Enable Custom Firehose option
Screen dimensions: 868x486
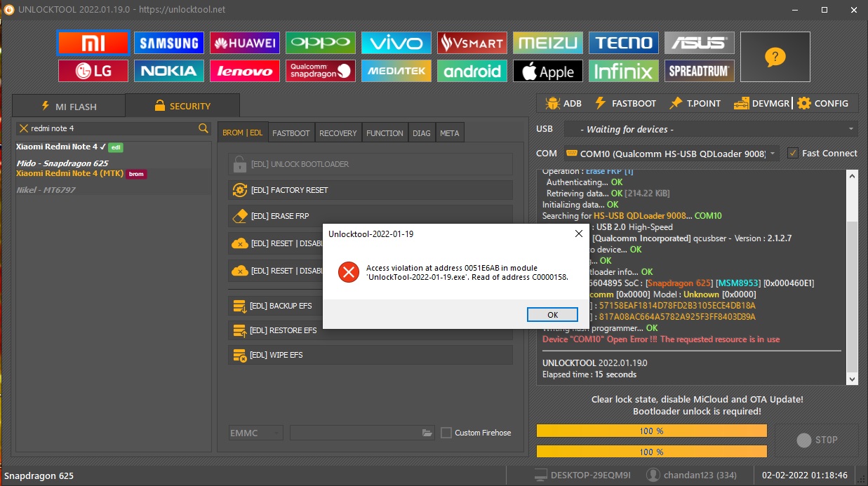(x=447, y=433)
